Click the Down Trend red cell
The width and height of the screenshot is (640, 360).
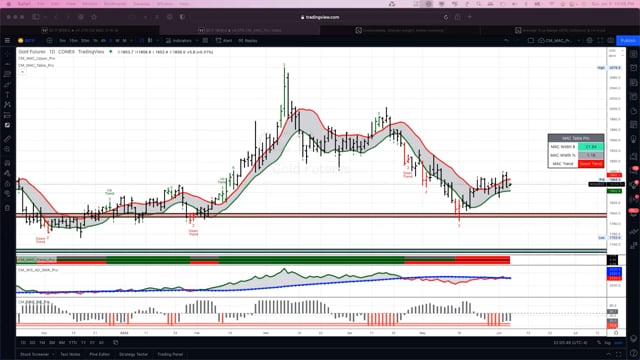(x=591, y=164)
